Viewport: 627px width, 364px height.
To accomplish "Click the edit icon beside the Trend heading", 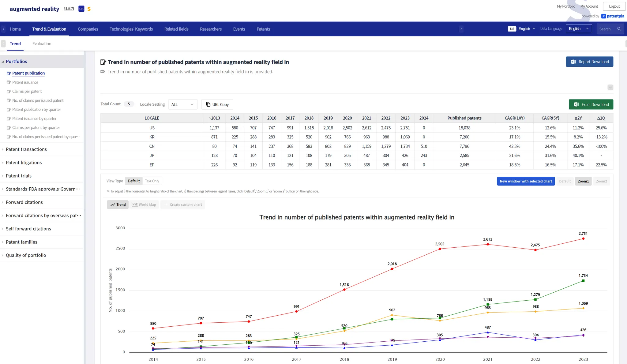I will click(103, 62).
